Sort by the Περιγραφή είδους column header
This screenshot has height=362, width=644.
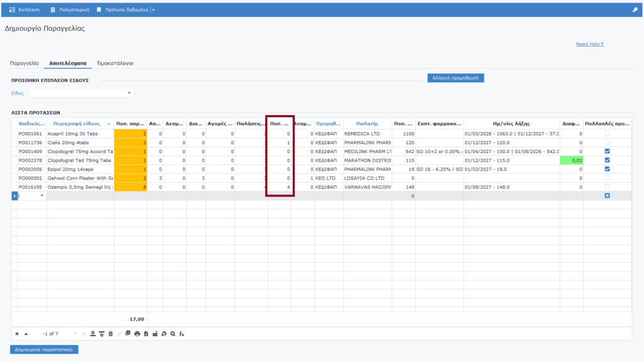77,124
